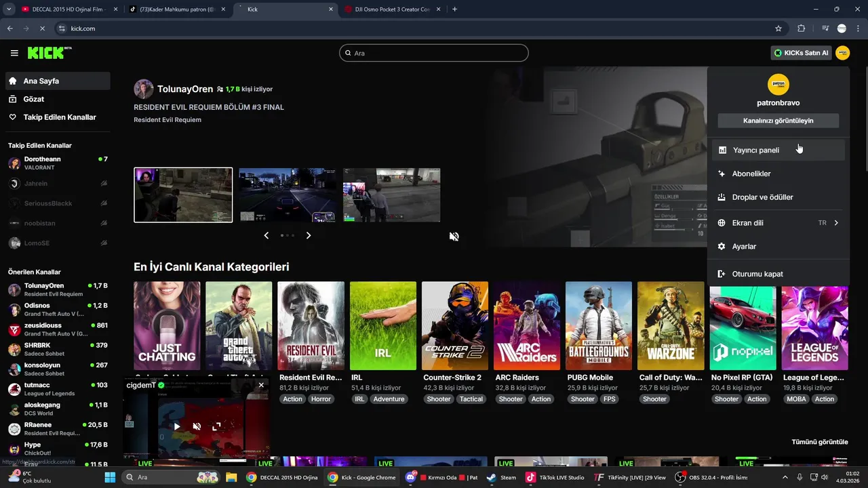Play the cigdemT mini player
This screenshot has height=488, width=868.
coord(177,426)
